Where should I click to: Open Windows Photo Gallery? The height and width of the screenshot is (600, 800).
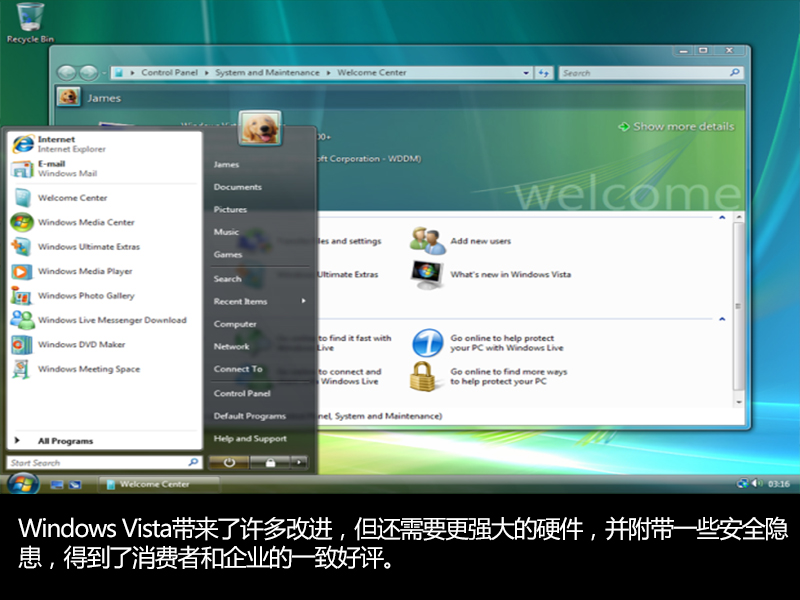pyautogui.click(x=105, y=295)
